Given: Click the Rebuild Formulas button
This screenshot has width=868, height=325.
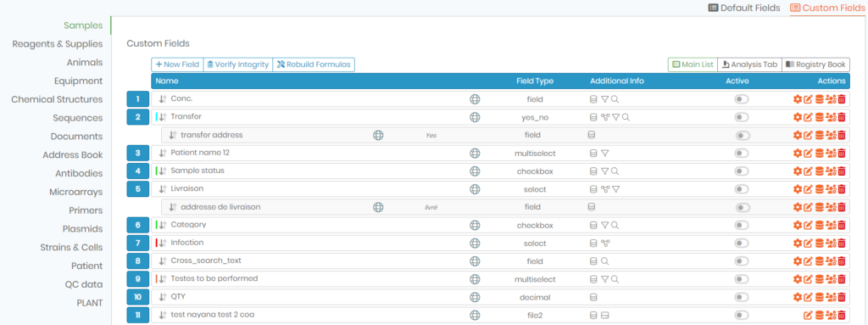Looking at the screenshot, I should 314,64.
